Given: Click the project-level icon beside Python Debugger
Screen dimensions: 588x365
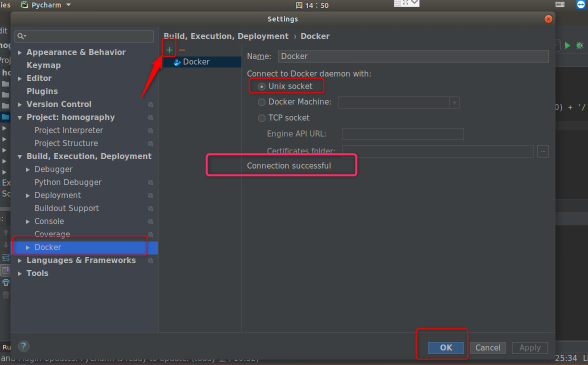Looking at the screenshot, I should (151, 182).
